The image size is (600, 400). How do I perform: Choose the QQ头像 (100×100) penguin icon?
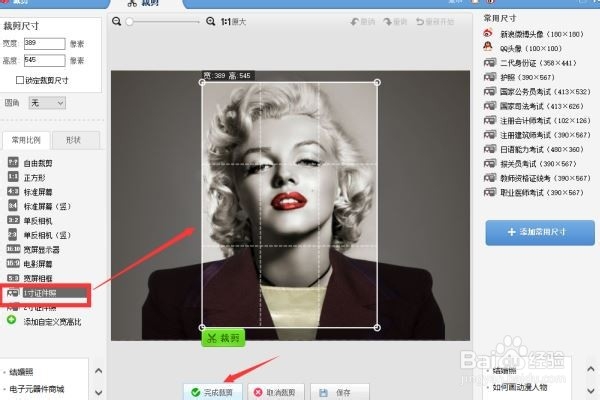tap(488, 47)
